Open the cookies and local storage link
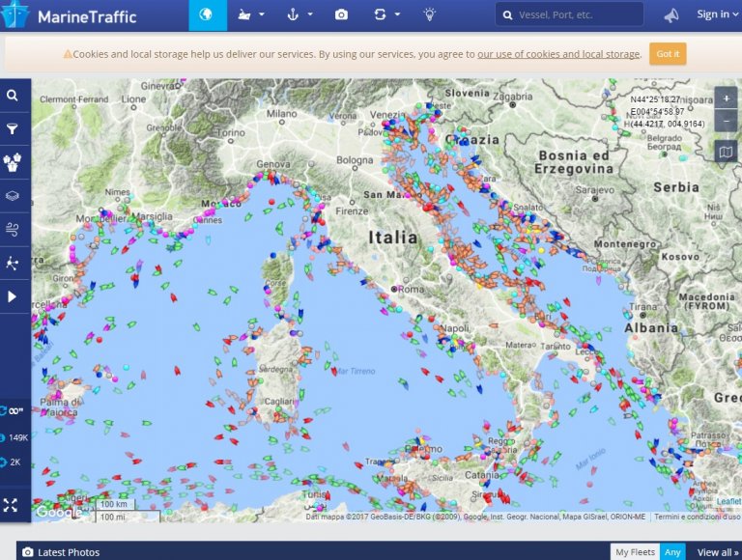 558,54
